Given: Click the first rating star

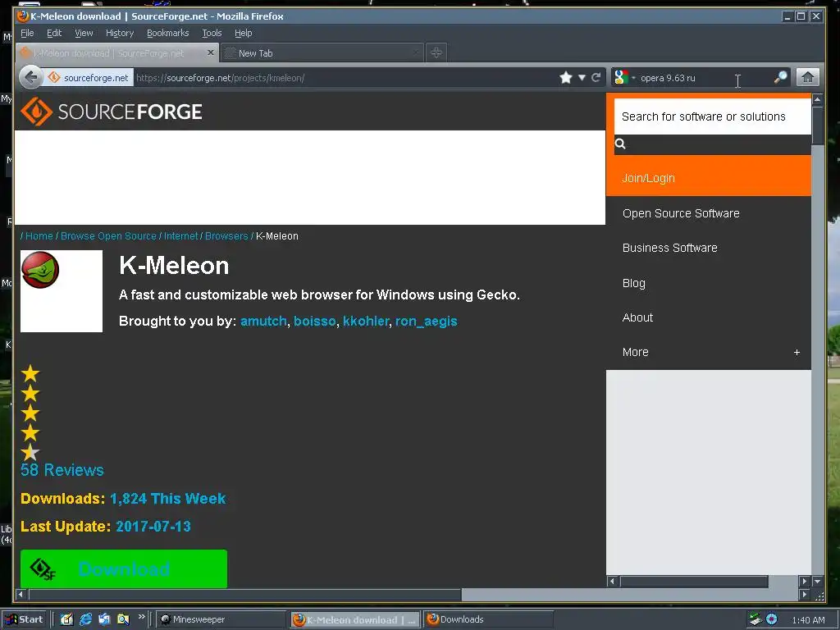Looking at the screenshot, I should tap(30, 373).
